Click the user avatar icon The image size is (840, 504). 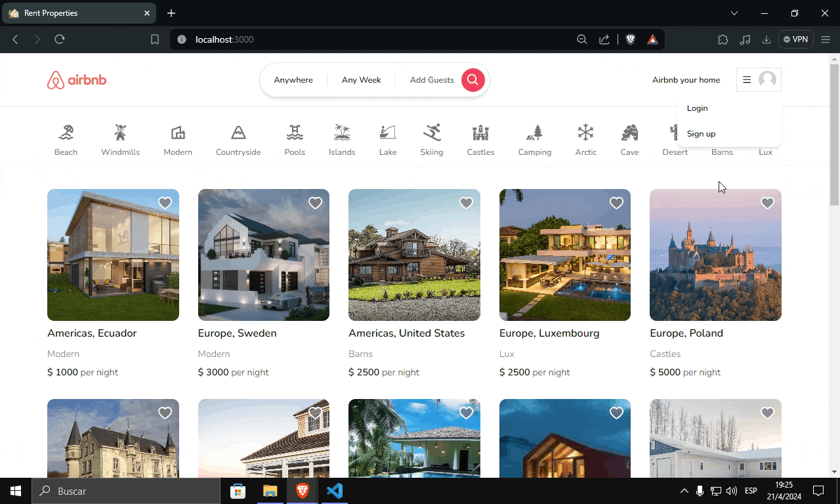767,80
